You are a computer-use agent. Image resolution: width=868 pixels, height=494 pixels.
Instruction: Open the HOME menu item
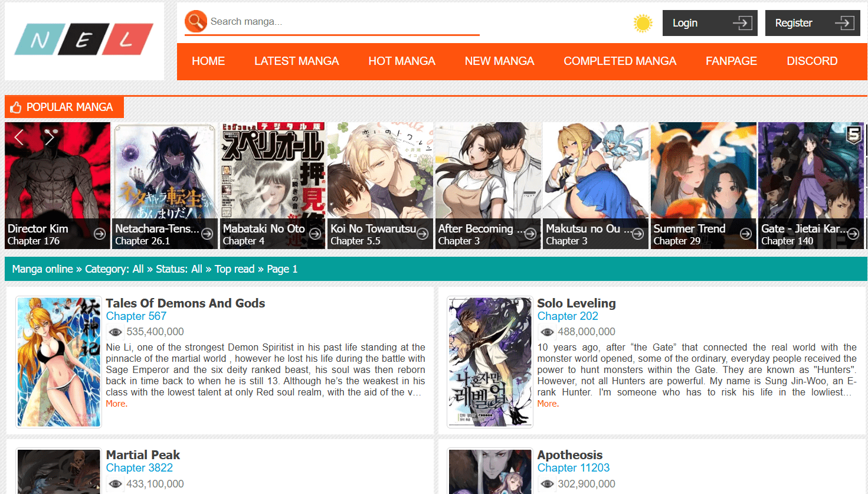[x=208, y=61]
